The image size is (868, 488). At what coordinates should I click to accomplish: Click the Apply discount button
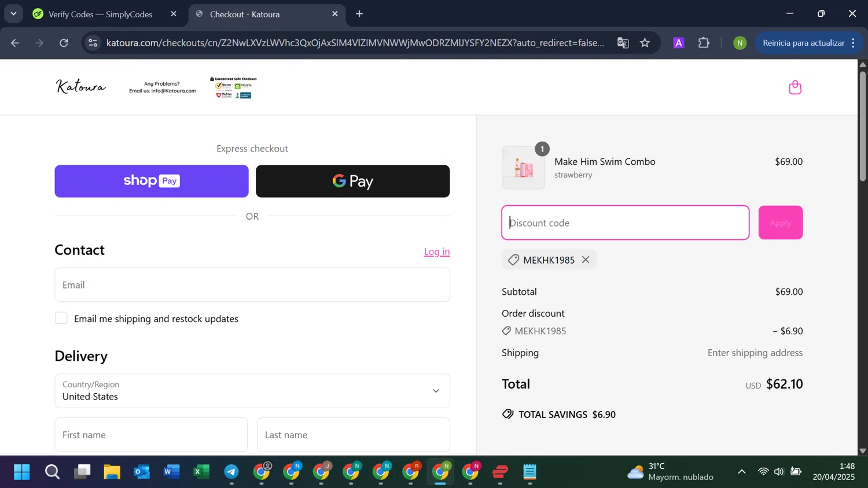(x=780, y=223)
